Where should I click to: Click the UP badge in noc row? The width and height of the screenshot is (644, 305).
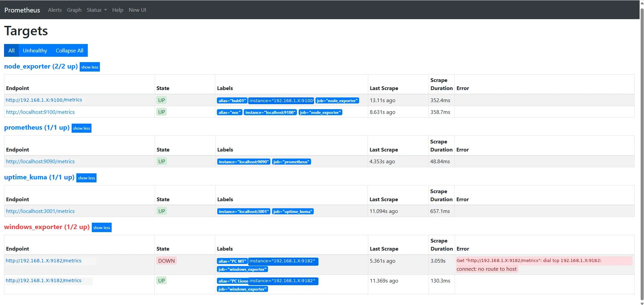tap(162, 112)
